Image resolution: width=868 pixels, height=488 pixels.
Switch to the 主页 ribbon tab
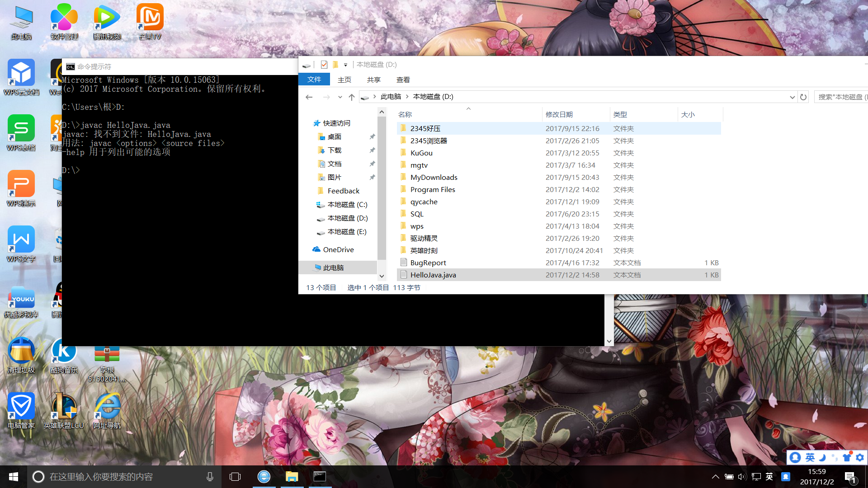point(344,80)
